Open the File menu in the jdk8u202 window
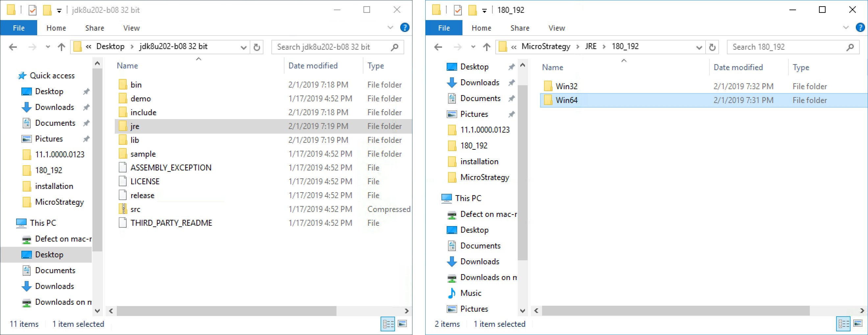This screenshot has width=868, height=335. coord(18,28)
